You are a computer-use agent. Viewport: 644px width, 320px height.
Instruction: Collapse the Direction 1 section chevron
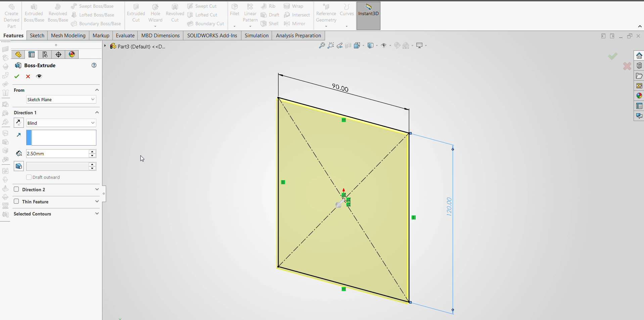(x=97, y=112)
